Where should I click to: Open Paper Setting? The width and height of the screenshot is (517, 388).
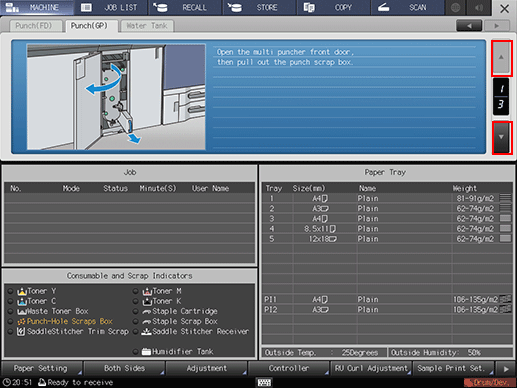coord(41,368)
